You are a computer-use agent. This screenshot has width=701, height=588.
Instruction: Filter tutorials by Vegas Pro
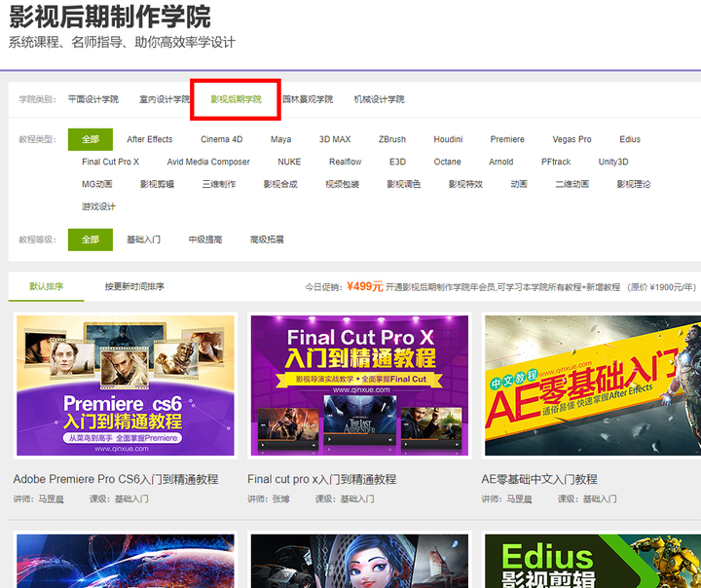click(572, 139)
